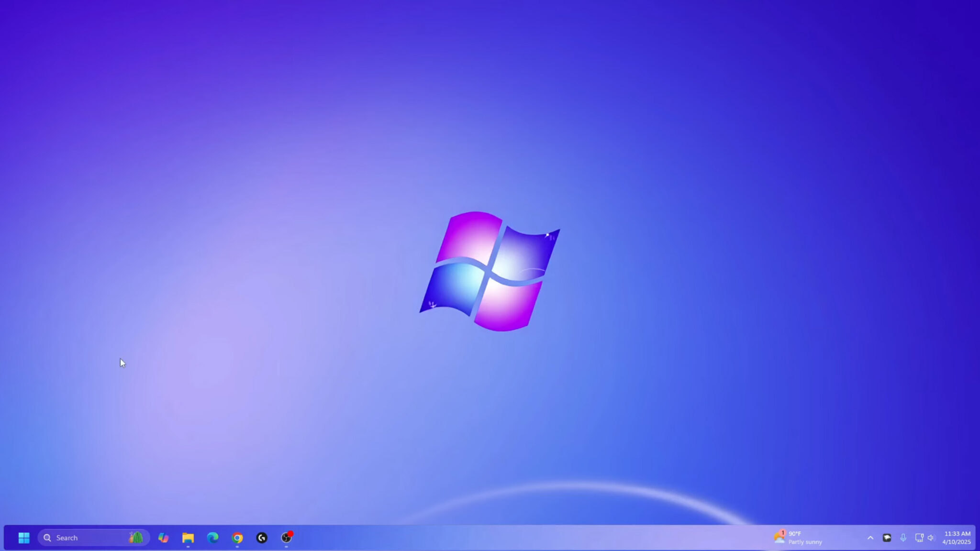
Task: Open Logitech G HUB app
Action: (x=262, y=538)
